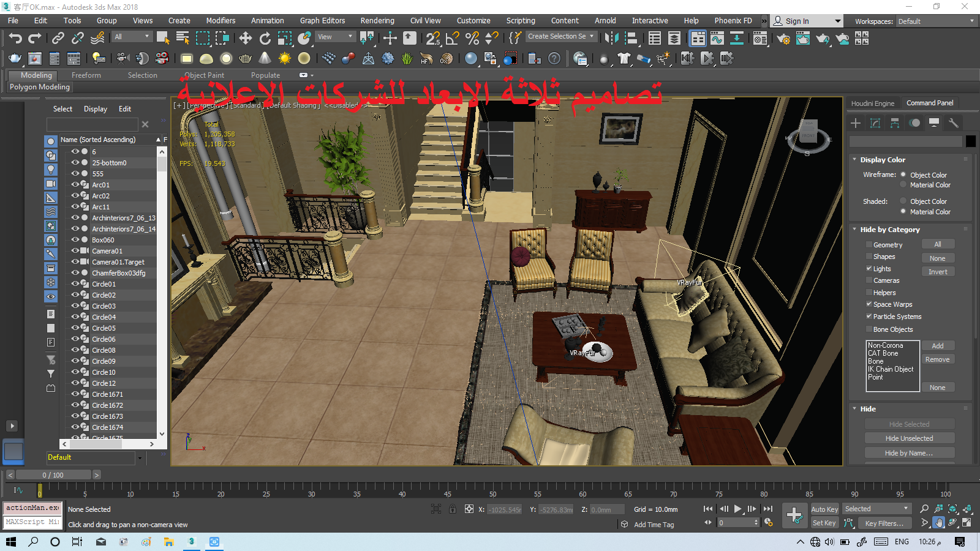The image size is (980, 551).
Task: Click the Hide by Name button
Action: click(909, 453)
